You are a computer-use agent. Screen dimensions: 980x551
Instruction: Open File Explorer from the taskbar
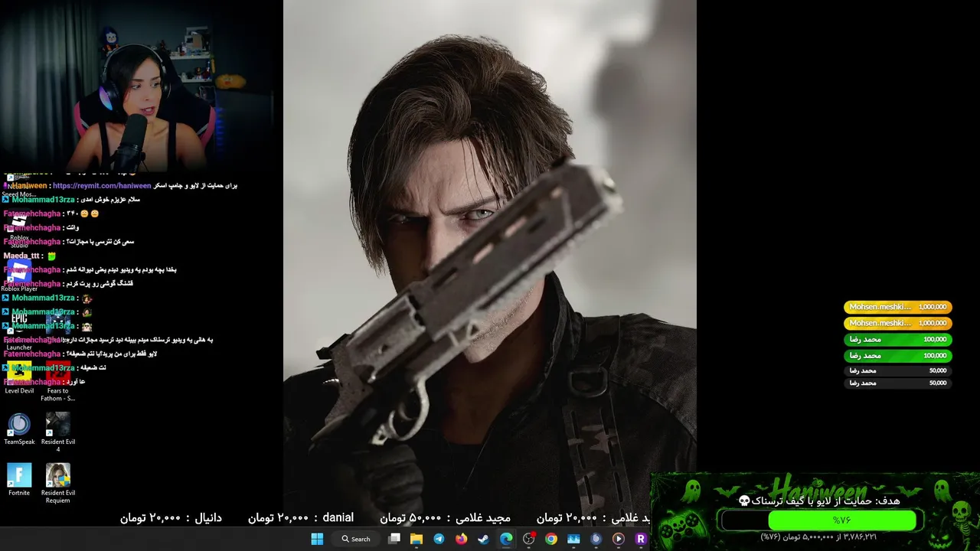(x=416, y=539)
